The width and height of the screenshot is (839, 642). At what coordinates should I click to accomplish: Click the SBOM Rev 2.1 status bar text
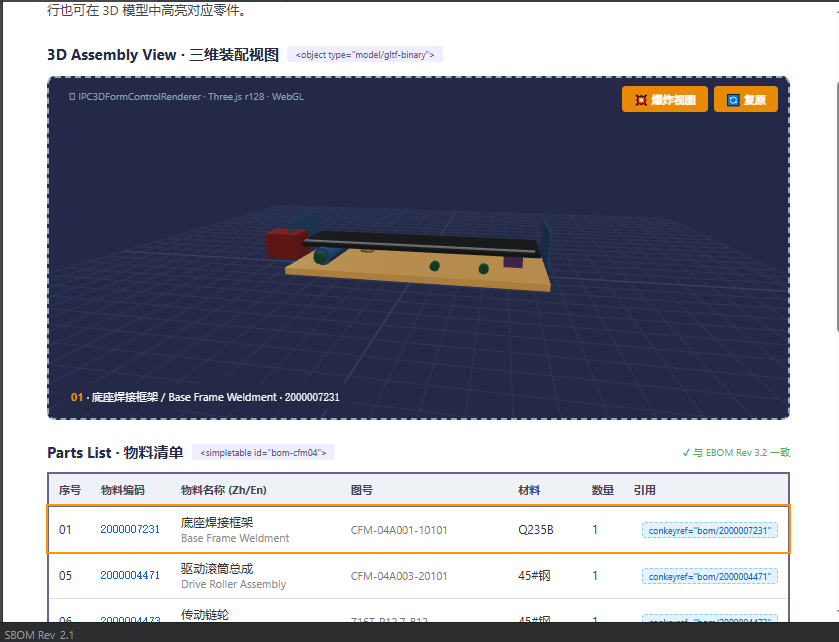pyautogui.click(x=39, y=635)
